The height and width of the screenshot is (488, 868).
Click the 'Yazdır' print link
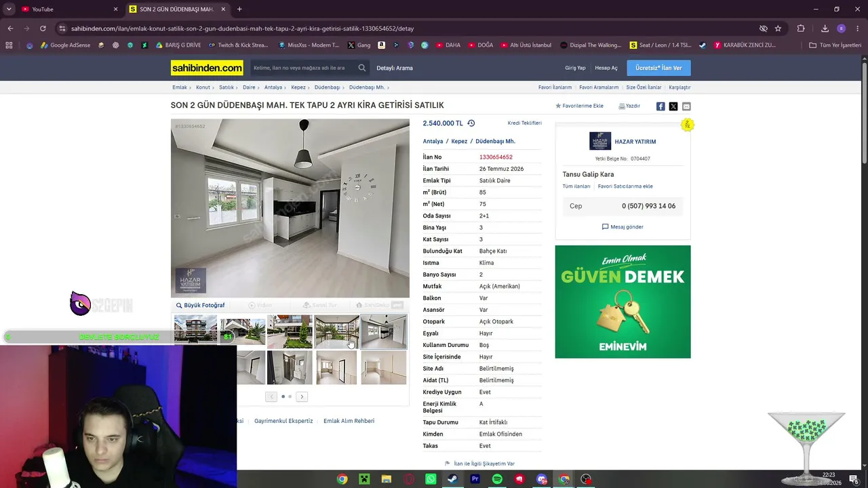point(629,106)
